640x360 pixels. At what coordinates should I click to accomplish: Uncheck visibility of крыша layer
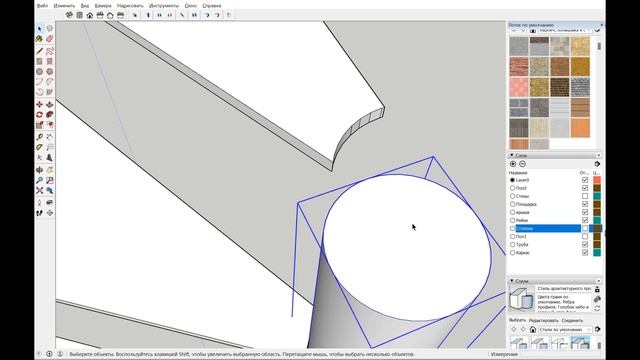(585, 212)
